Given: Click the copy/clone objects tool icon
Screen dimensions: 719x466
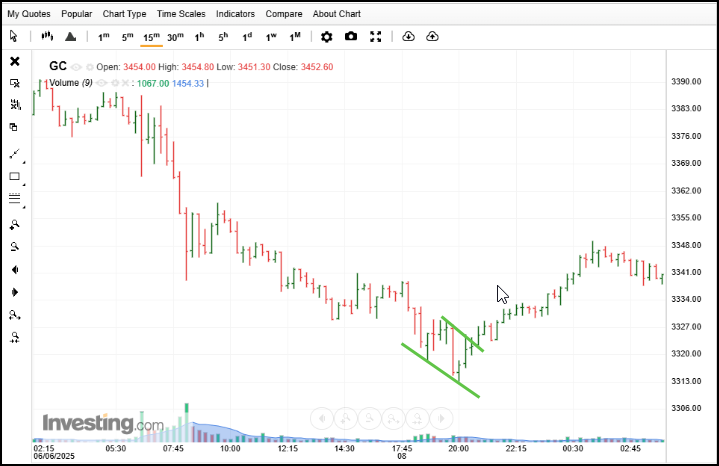Looking at the screenshot, I should pos(14,127).
